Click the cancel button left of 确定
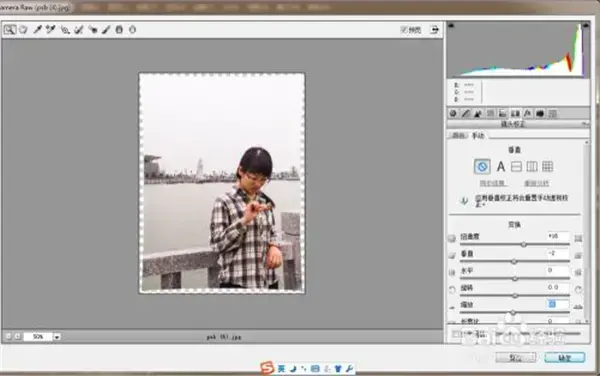The height and width of the screenshot is (376, 600). [515, 358]
